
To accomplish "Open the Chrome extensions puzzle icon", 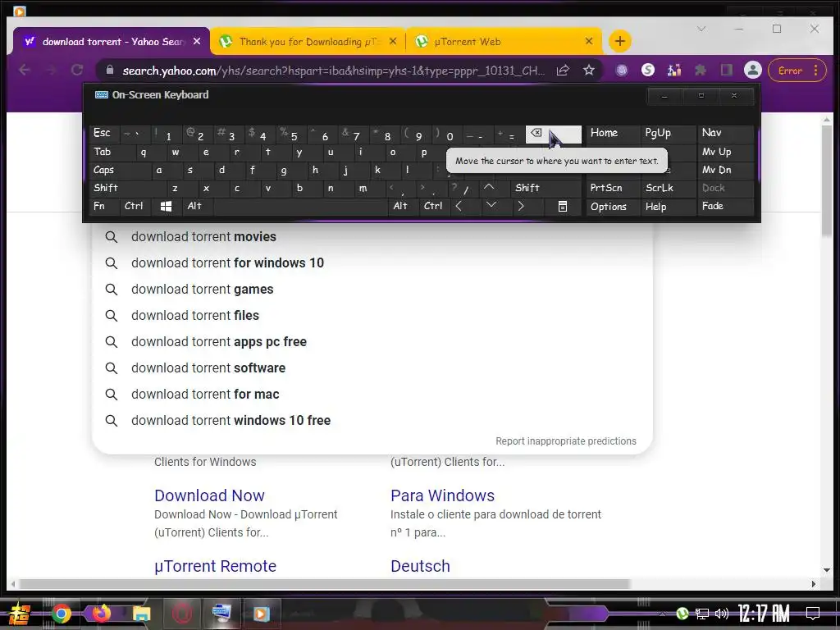I will pyautogui.click(x=701, y=71).
